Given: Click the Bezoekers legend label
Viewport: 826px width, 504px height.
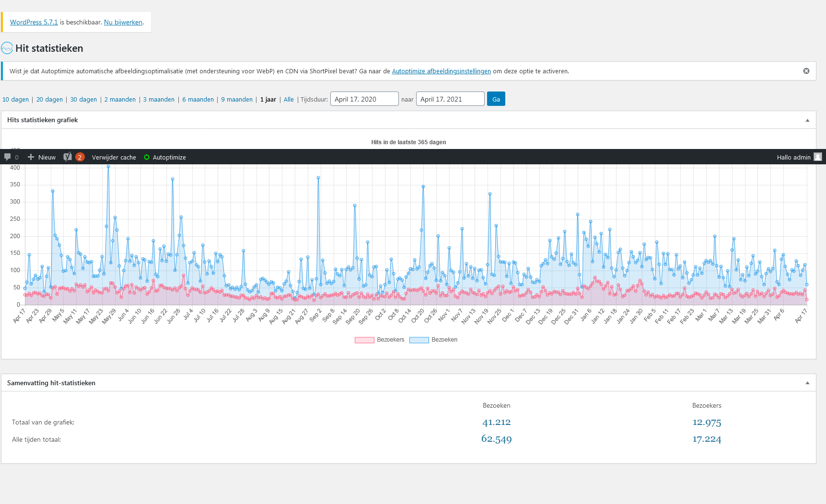Looking at the screenshot, I should 391,340.
